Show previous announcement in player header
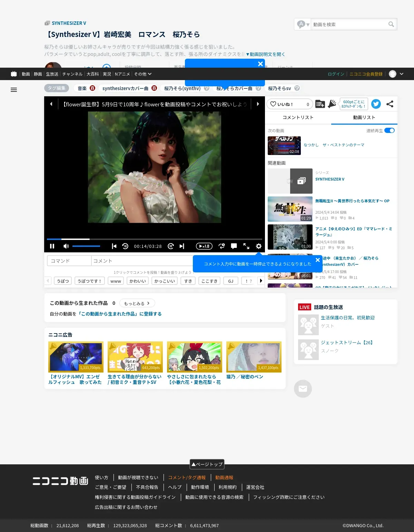 (x=51, y=104)
